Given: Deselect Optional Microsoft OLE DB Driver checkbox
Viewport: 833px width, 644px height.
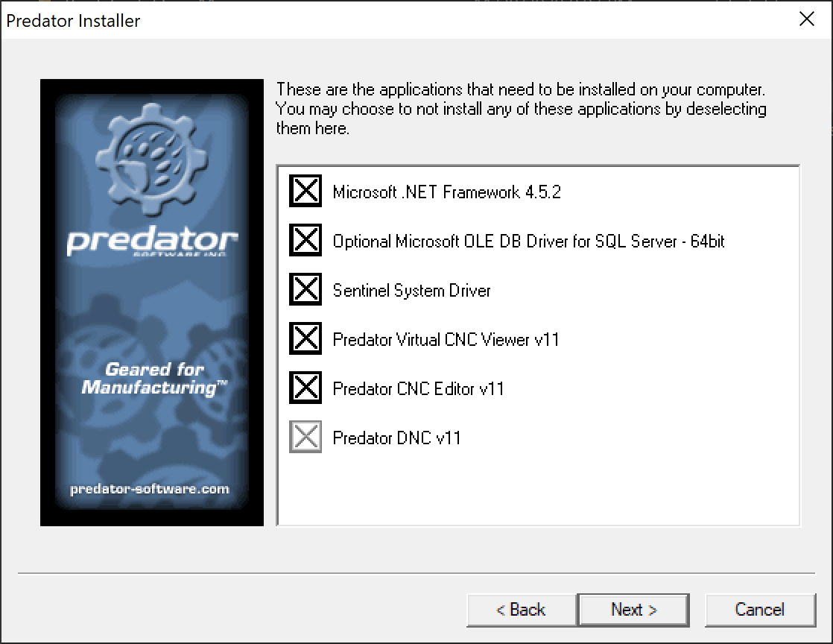Looking at the screenshot, I should coord(305,240).
